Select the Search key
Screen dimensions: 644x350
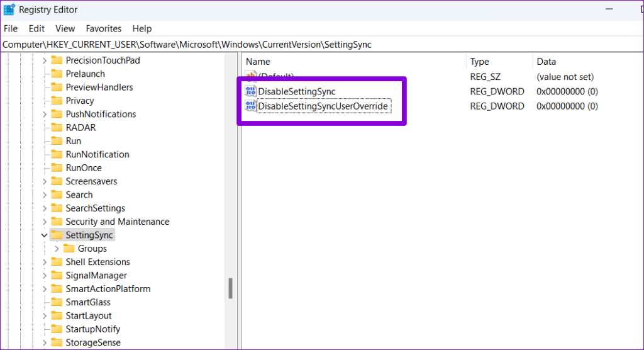coord(79,195)
